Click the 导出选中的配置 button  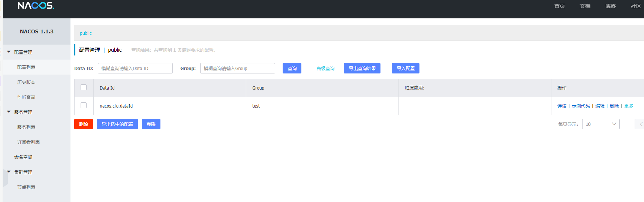(x=117, y=124)
